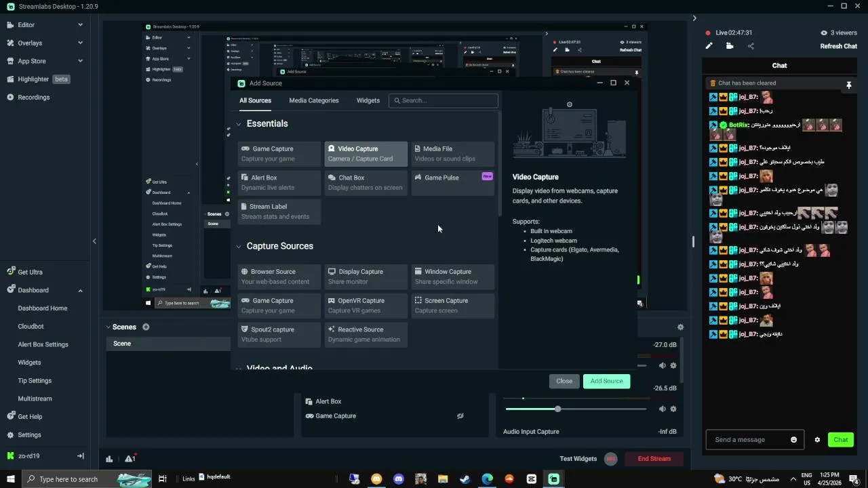This screenshot has height=488, width=868.
Task: Open App Store in the sidebar
Action: [31, 61]
